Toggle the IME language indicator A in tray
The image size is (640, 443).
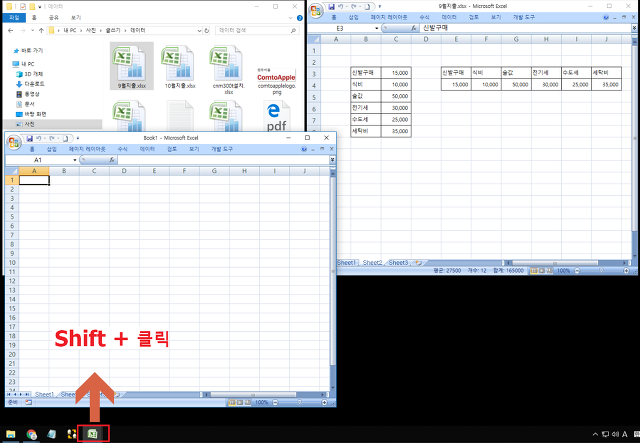(624, 434)
